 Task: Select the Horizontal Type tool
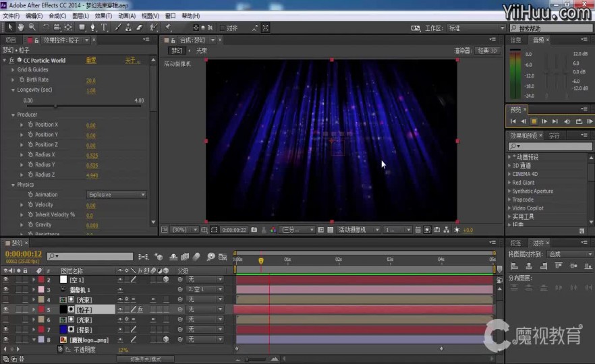[104, 27]
